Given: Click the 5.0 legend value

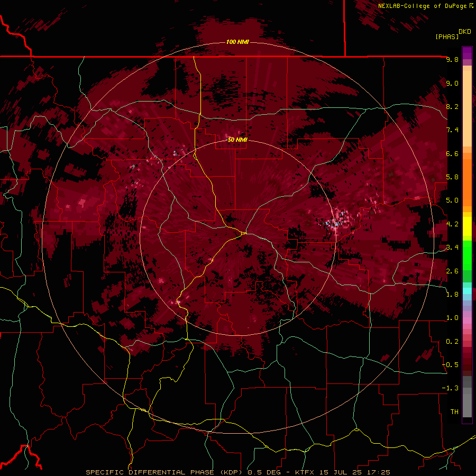Looking at the screenshot, I should [x=452, y=200].
